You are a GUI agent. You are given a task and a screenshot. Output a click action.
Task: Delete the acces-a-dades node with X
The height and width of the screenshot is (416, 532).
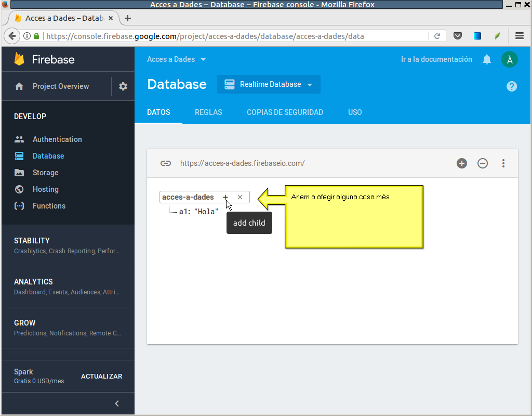click(240, 197)
